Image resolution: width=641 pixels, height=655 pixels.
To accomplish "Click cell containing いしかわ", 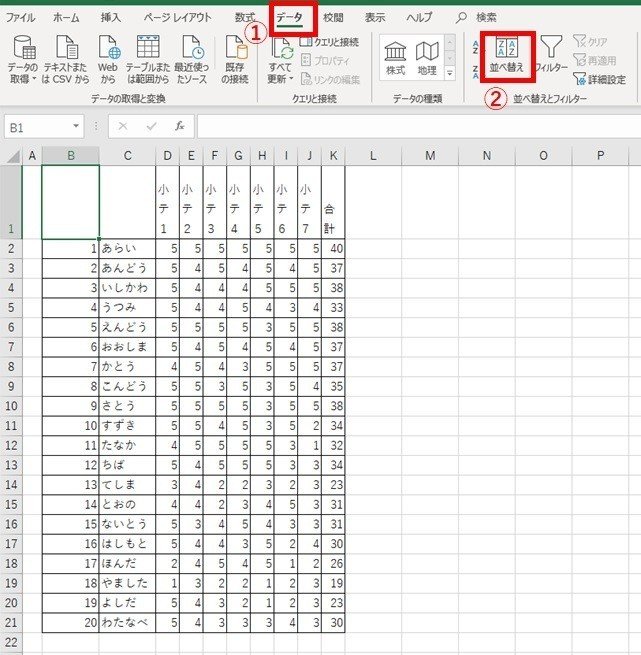I will (x=127, y=288).
